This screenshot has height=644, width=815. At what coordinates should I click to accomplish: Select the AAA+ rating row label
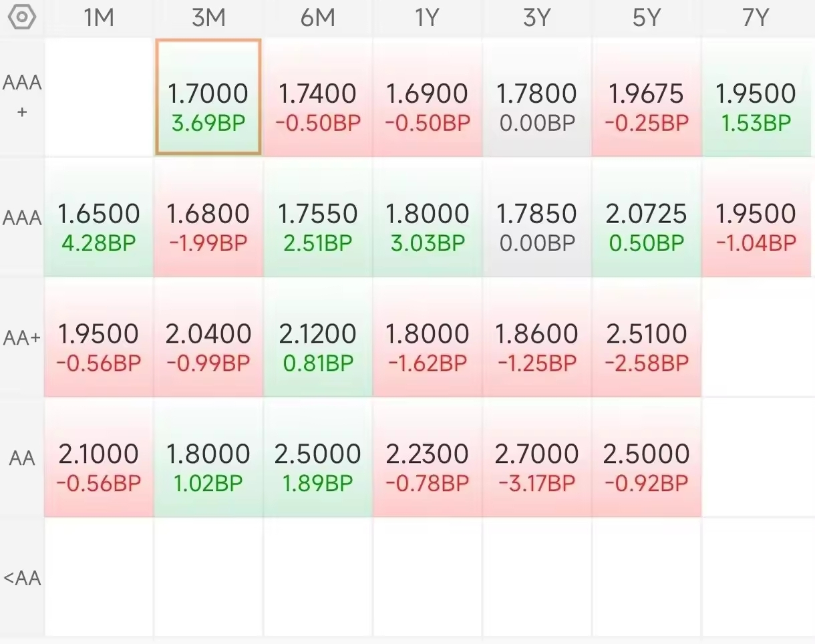22,98
